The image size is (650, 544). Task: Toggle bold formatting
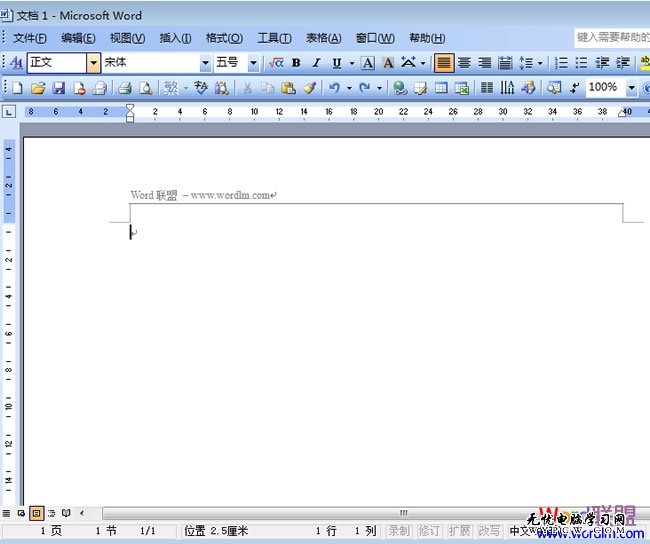point(296,63)
